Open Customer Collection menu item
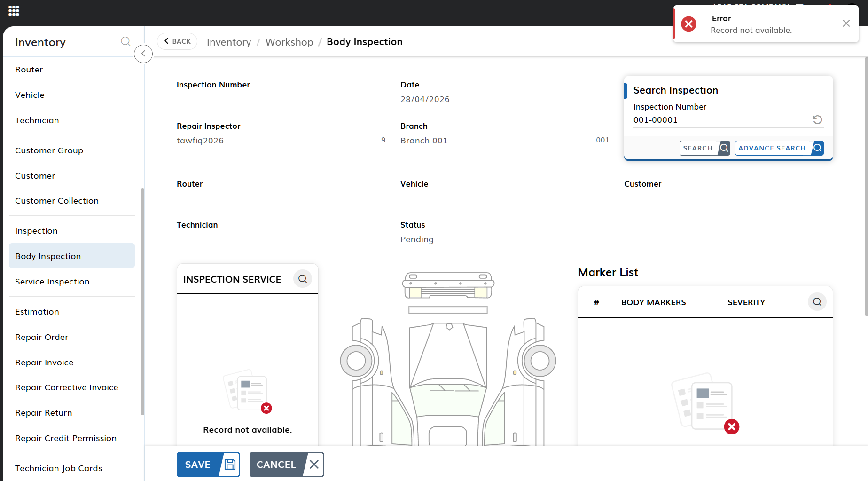 click(x=71, y=201)
